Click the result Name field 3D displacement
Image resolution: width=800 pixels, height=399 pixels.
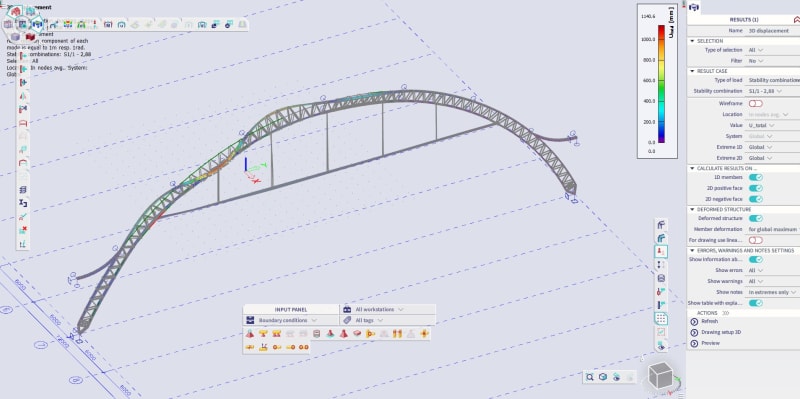pos(773,31)
